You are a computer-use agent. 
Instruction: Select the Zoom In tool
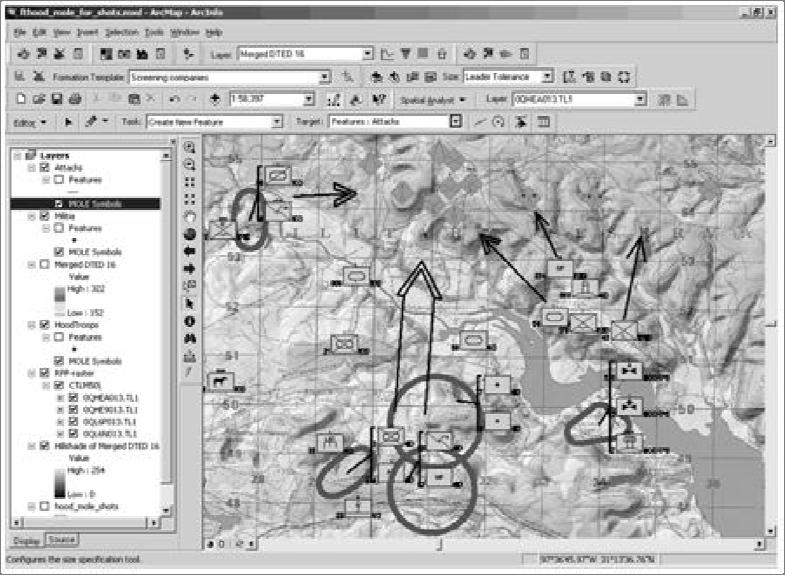click(x=189, y=147)
